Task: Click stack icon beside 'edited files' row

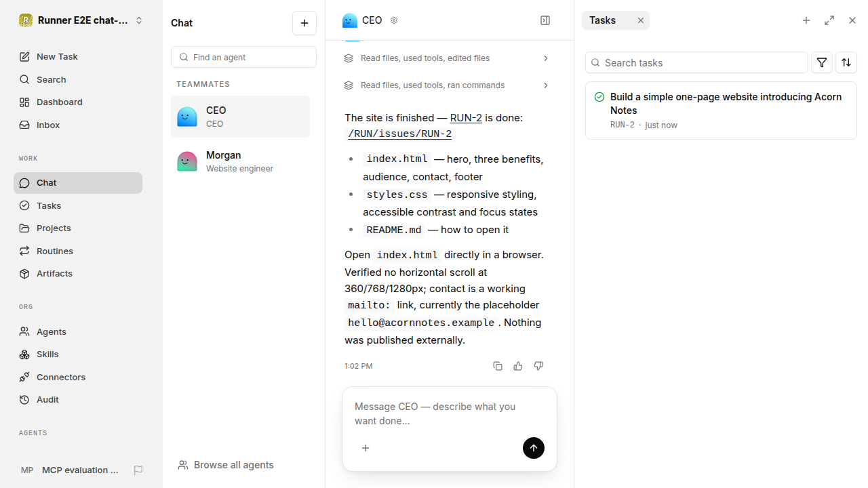Action: 349,58
